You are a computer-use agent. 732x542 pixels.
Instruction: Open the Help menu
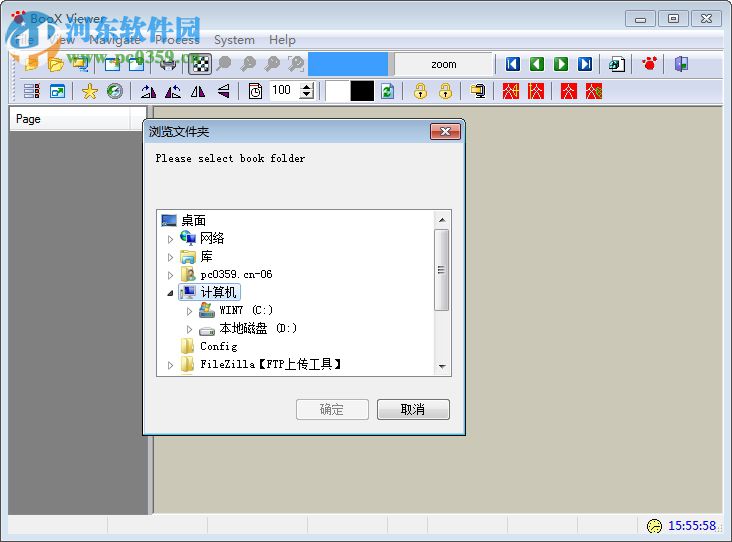click(x=282, y=40)
